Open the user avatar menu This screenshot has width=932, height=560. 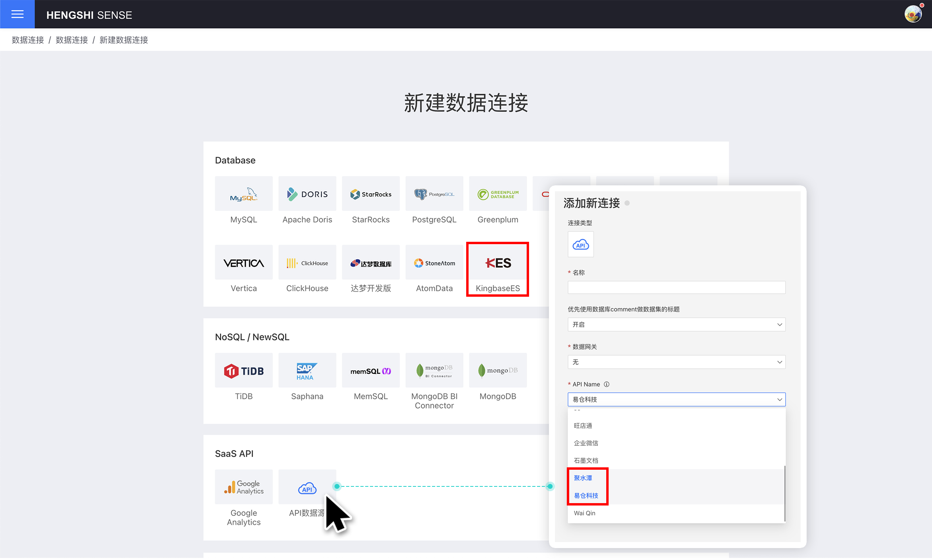(x=913, y=14)
